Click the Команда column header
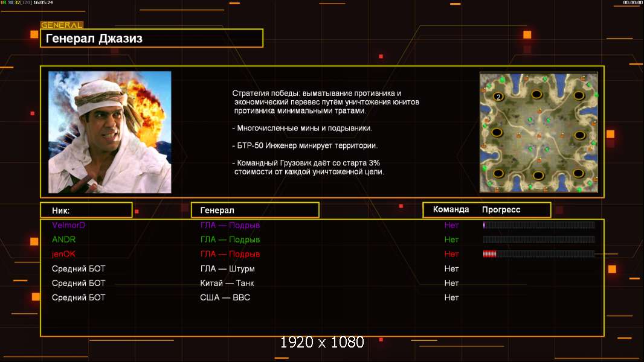This screenshot has width=644, height=362. pos(451,209)
